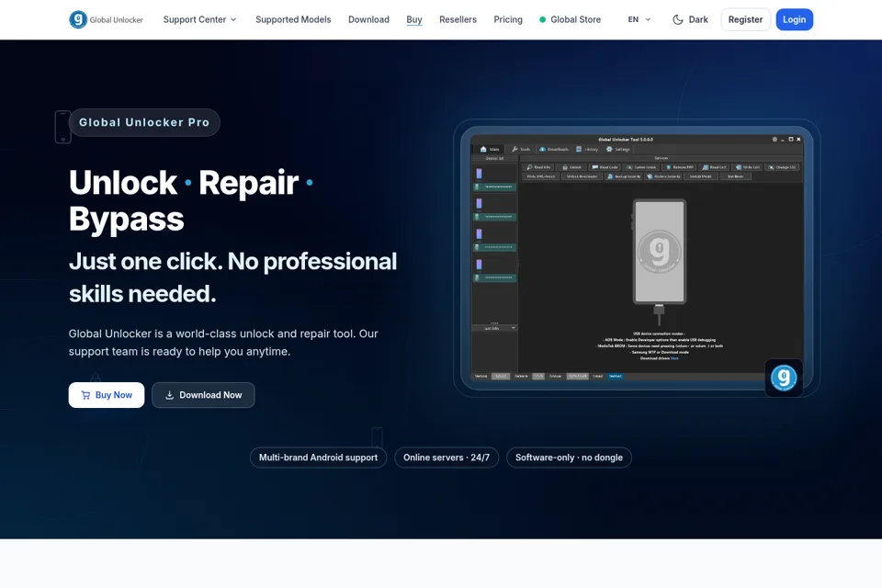Image resolution: width=882 pixels, height=588 pixels.
Task: Click the Global Unlocker Pro badge
Action: click(x=144, y=123)
